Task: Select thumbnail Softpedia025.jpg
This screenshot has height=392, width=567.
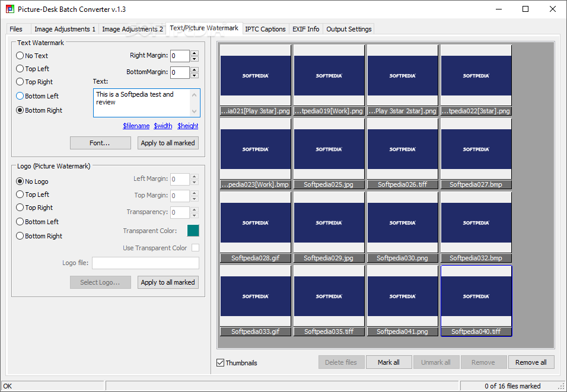Action: (x=329, y=154)
